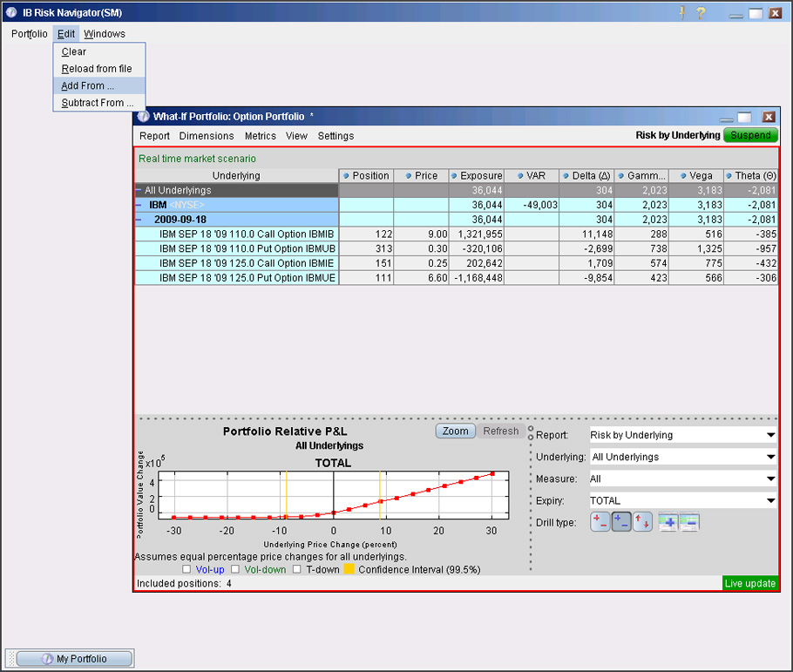The width and height of the screenshot is (793, 672).
Task: Open the Report menu in What-If Portfolio
Action: [x=154, y=136]
